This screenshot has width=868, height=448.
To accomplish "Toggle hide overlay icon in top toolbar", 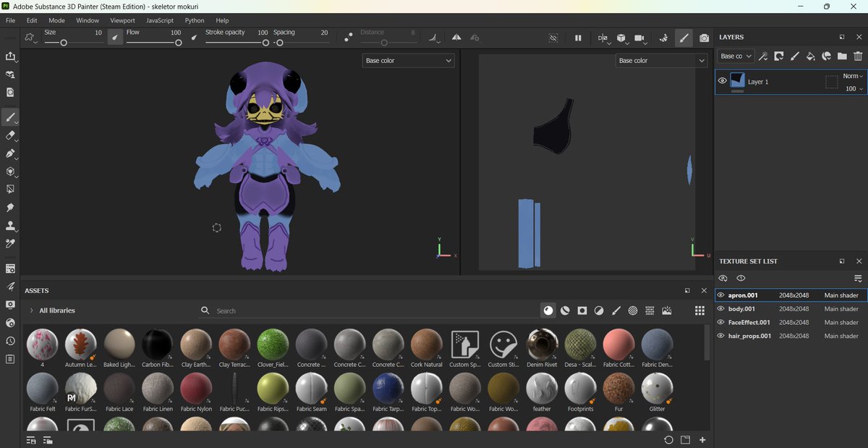I will coord(553,38).
